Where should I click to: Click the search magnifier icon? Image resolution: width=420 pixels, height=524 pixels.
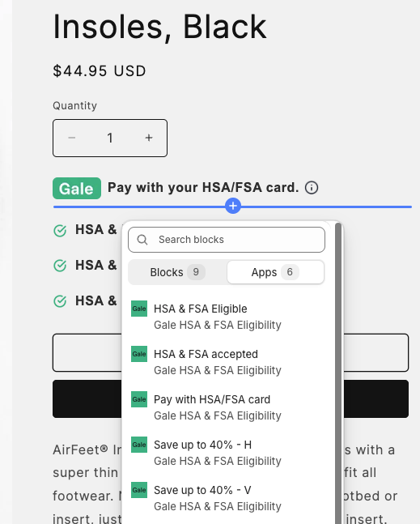point(142,240)
